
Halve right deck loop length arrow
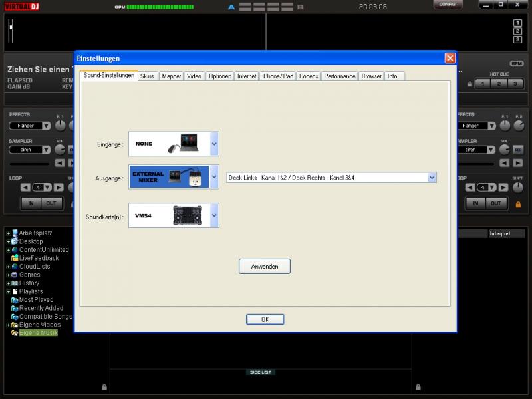(470, 188)
